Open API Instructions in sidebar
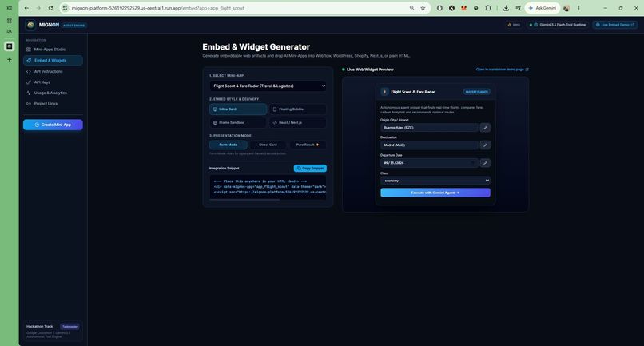The image size is (644, 346). pos(53,71)
